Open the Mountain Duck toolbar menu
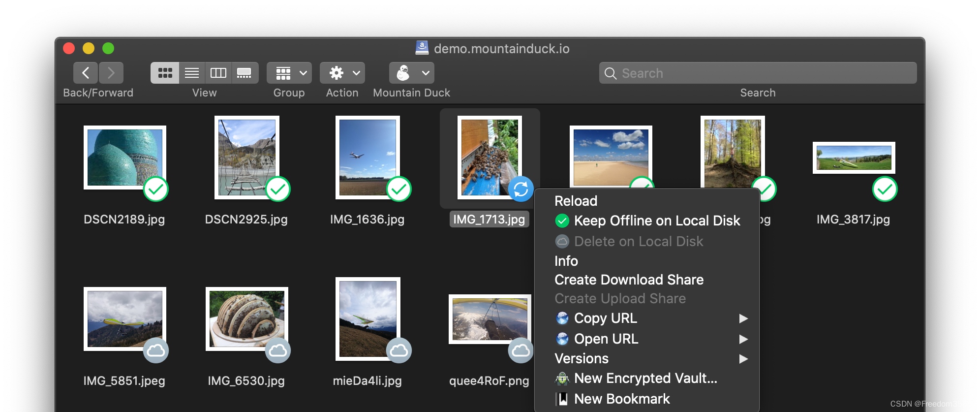The width and height of the screenshot is (980, 412). click(412, 73)
